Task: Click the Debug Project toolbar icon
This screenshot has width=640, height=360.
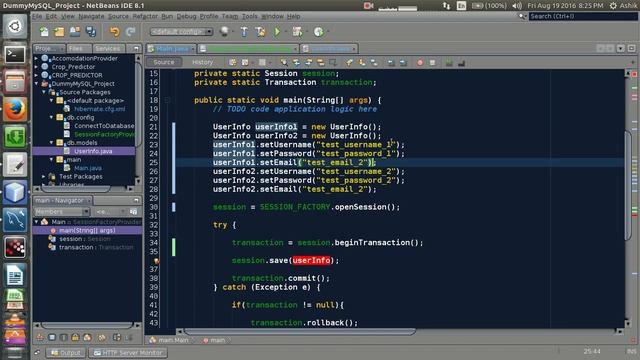Action: click(298, 31)
